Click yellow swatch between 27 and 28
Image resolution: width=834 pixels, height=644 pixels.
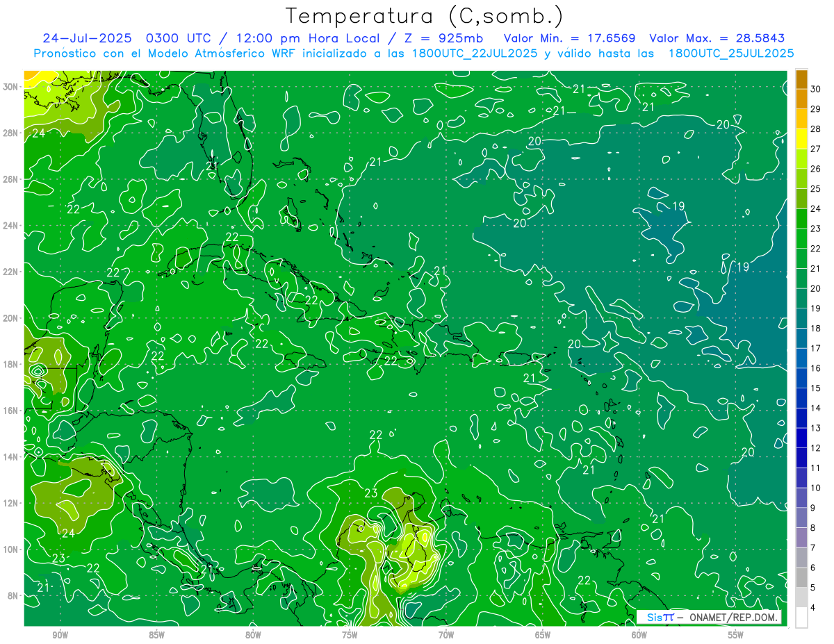[801, 139]
